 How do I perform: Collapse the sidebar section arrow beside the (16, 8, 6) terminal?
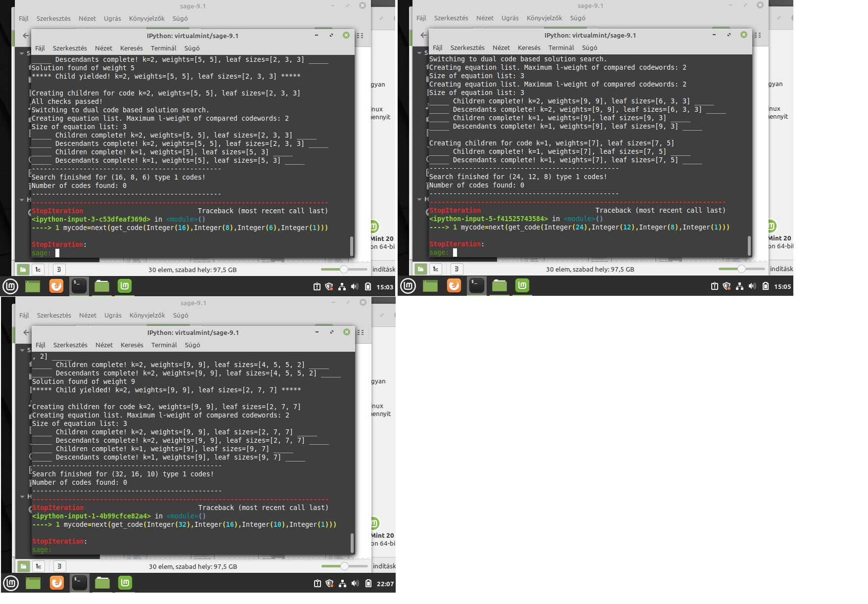22,53
